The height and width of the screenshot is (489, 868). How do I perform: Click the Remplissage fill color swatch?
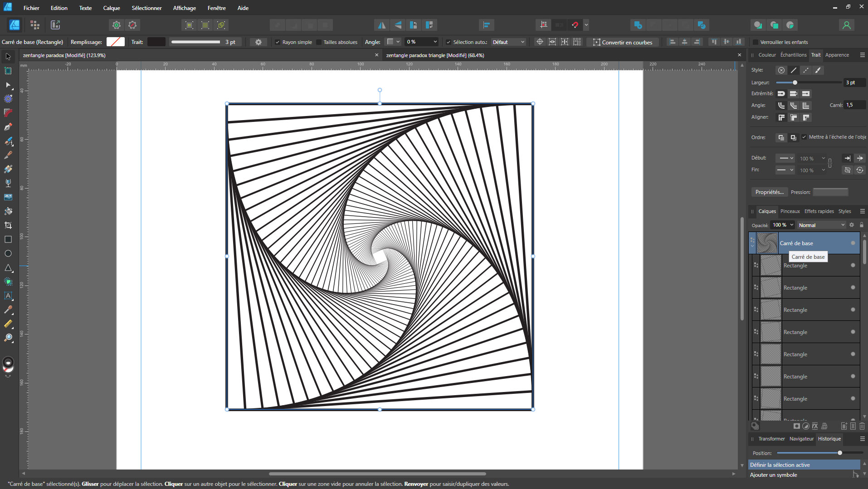(x=116, y=42)
